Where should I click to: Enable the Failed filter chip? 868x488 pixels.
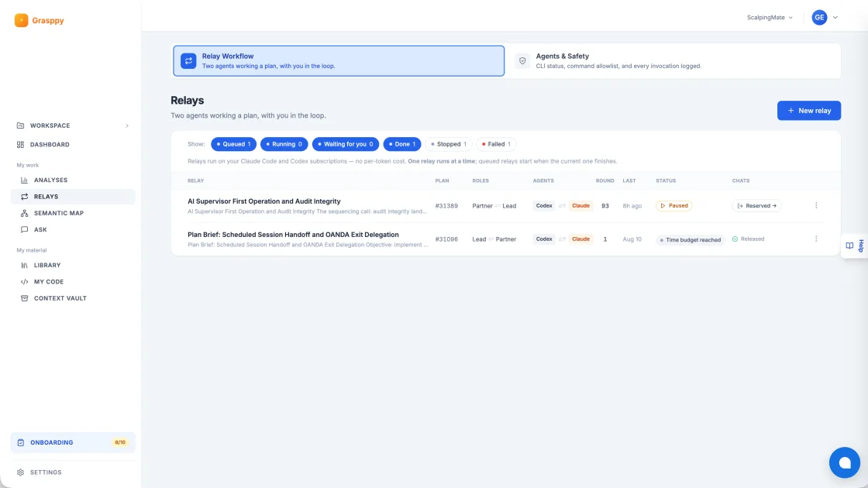tap(496, 144)
